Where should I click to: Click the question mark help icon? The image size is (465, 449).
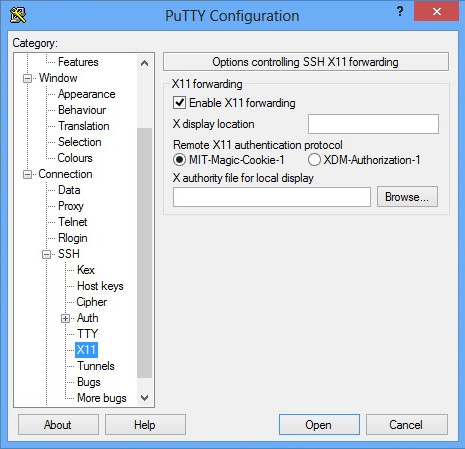pyautogui.click(x=400, y=12)
